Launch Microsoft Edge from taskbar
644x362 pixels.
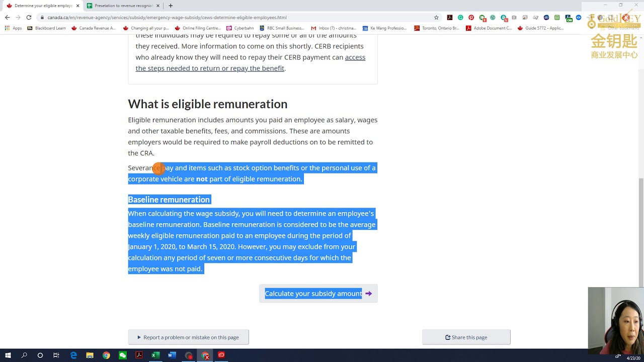73,355
